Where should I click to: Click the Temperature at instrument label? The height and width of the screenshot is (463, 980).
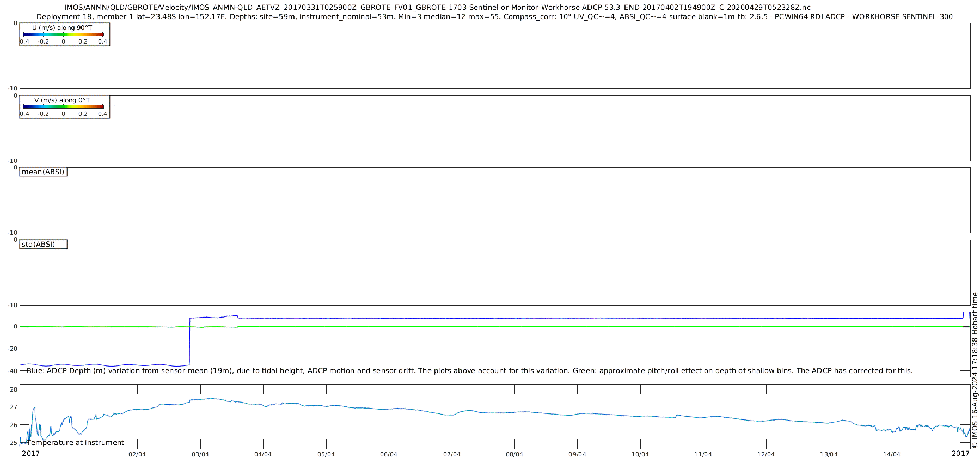76,443
